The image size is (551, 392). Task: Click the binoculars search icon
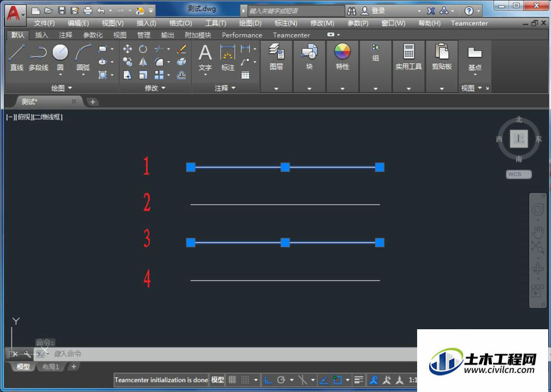click(x=352, y=11)
